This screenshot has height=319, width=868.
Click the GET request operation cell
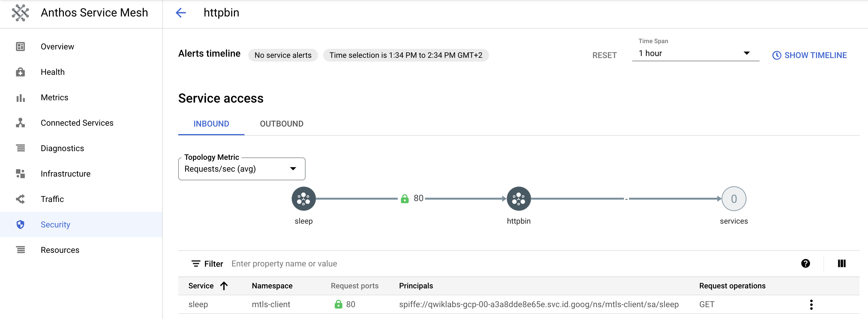pos(707,305)
